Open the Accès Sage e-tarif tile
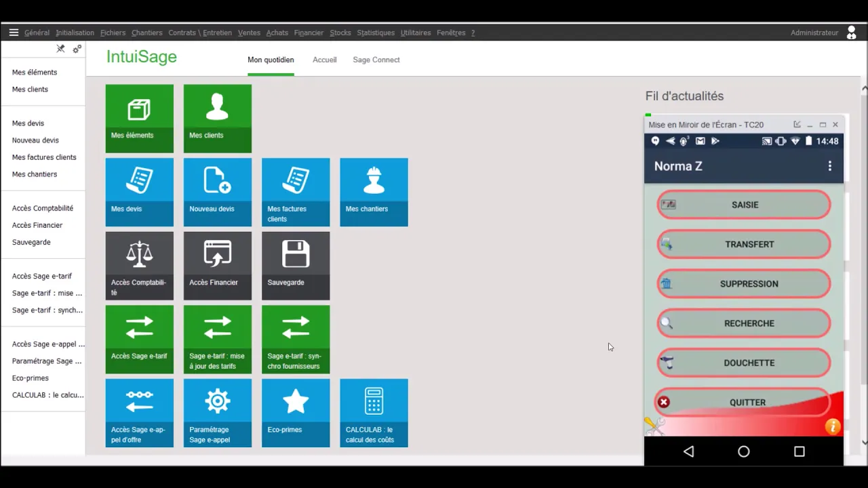Viewport: 868px width, 488px height. tap(140, 340)
